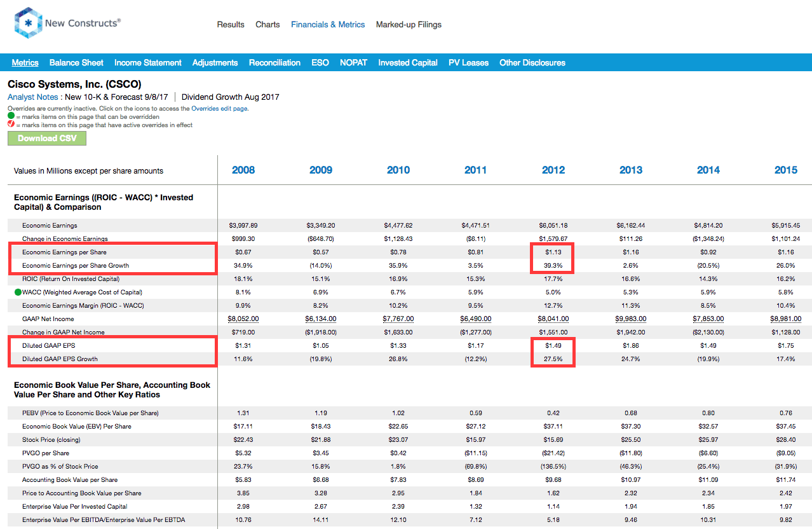Click 2010 GAAP Net Income value $7,767.00
Image resolution: width=812 pixels, height=529 pixels.
point(398,319)
